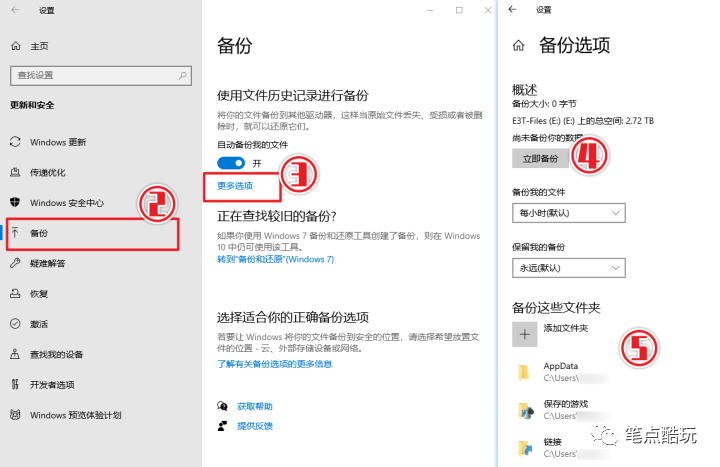Click the home icon next to 备份选项 title
Viewport: 720px width, 467px height.
point(518,45)
